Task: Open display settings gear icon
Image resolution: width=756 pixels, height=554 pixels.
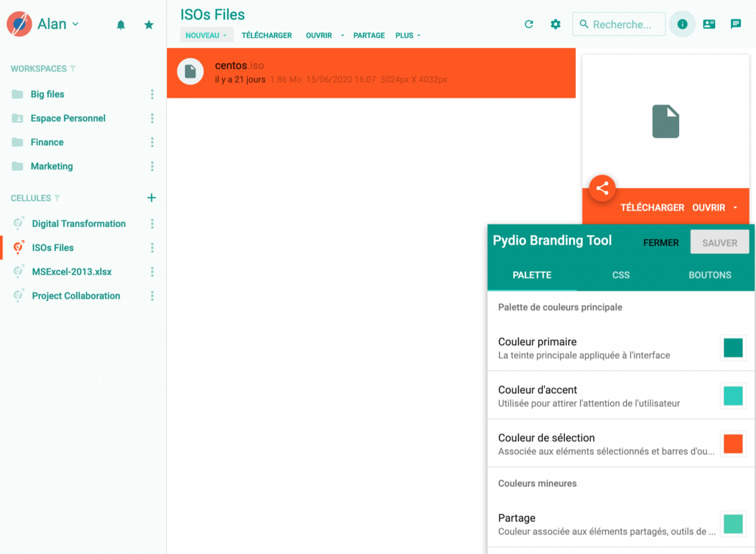Action: tap(555, 24)
